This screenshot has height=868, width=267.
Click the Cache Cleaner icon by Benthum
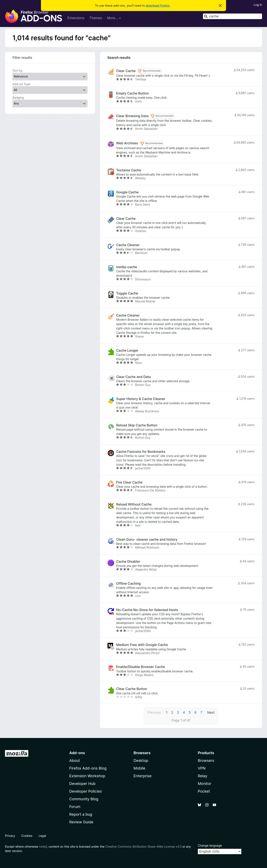(x=111, y=246)
